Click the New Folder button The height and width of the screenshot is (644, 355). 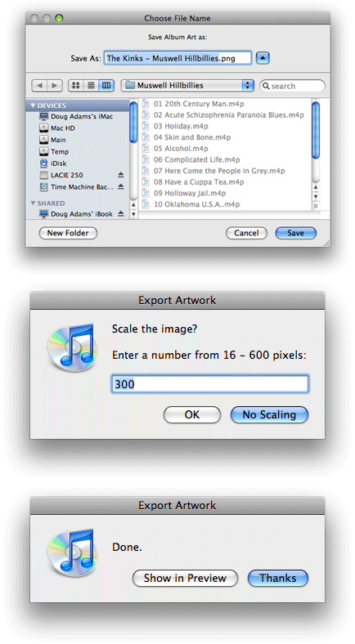(68, 233)
